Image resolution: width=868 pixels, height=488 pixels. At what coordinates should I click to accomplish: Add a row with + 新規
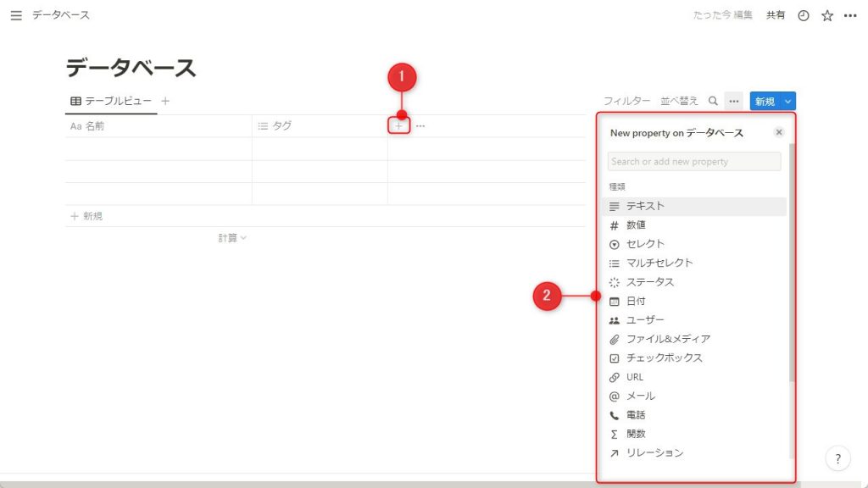point(87,216)
